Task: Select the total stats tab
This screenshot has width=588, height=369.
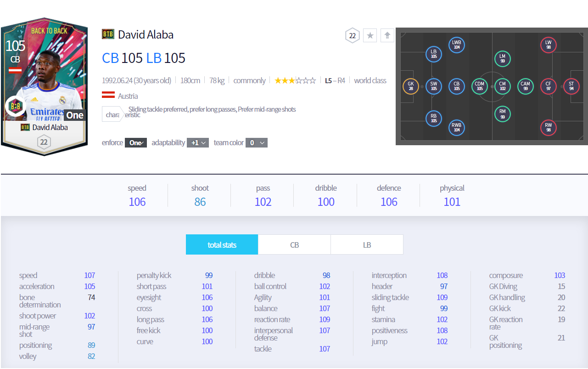Action: (x=222, y=245)
